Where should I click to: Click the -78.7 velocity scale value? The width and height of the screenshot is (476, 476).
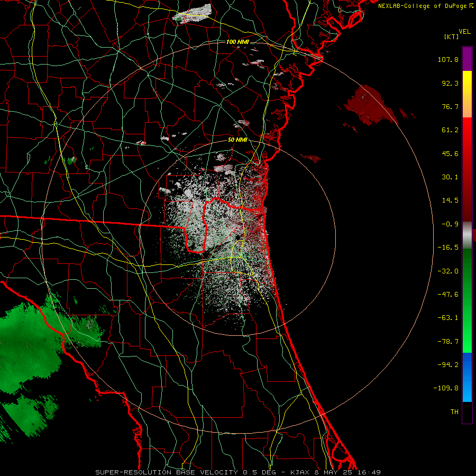(448, 342)
